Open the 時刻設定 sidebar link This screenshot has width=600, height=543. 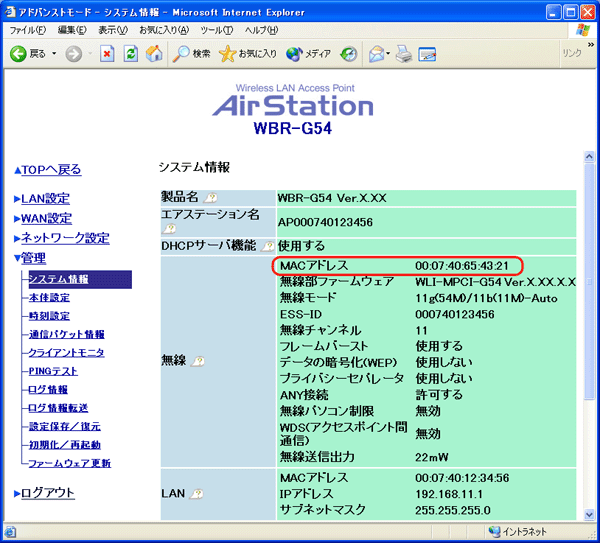click(49, 316)
